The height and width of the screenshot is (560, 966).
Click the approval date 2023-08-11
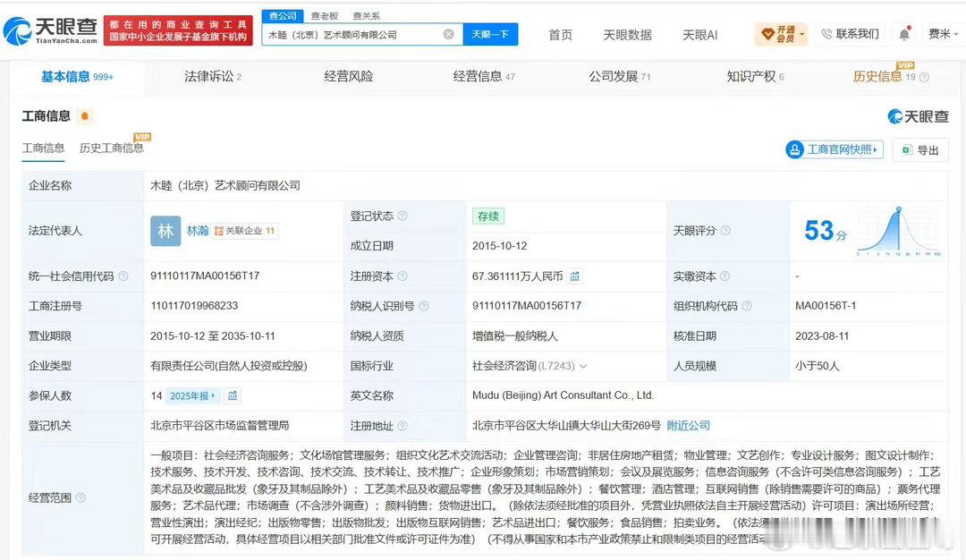pos(822,335)
